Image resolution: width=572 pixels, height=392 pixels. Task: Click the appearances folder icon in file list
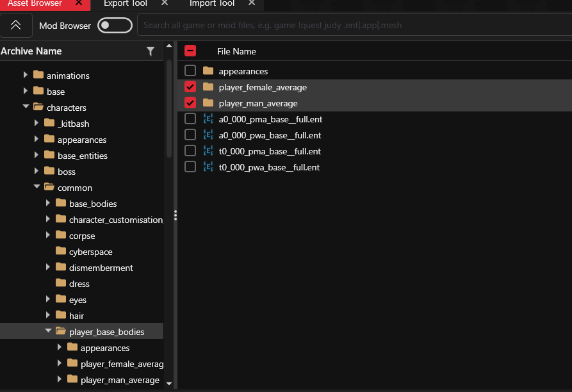tap(208, 70)
